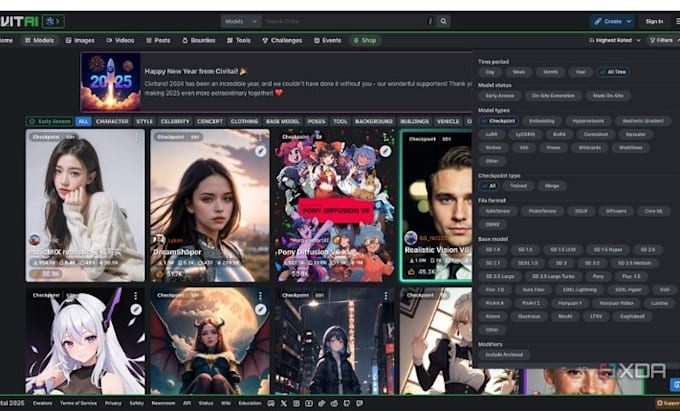The height and width of the screenshot is (411, 680).
Task: Open the Reddit footer icon
Action: (334, 403)
